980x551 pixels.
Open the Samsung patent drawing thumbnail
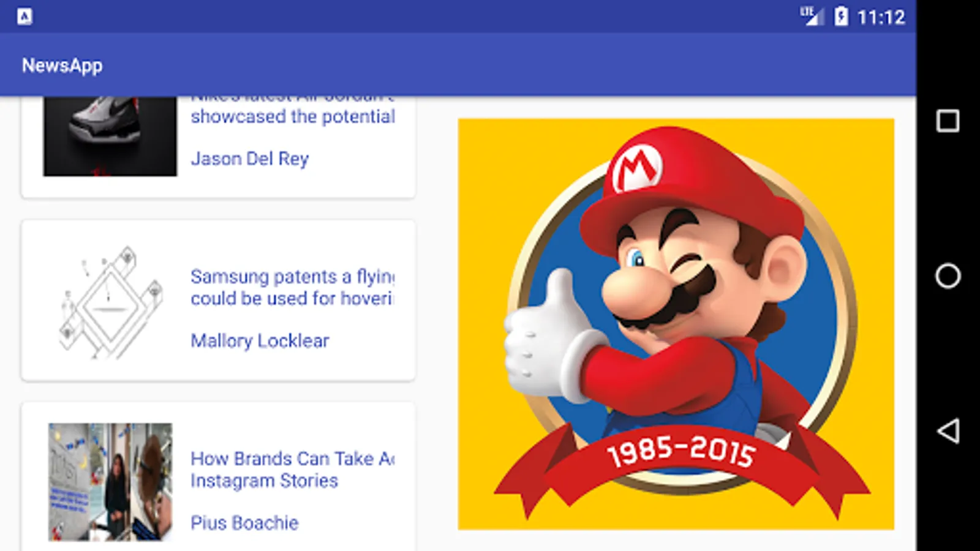pyautogui.click(x=110, y=302)
